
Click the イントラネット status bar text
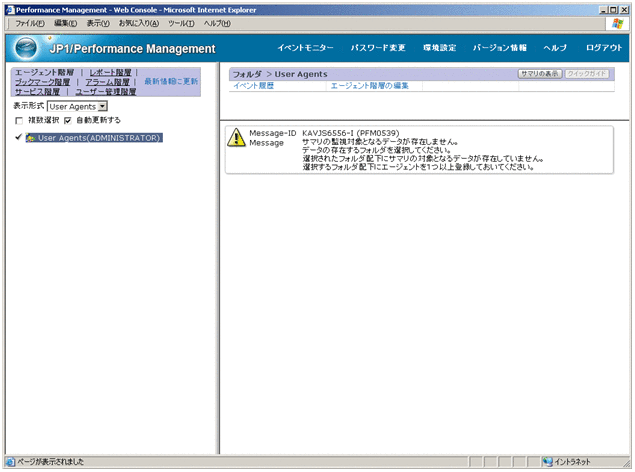[572, 461]
